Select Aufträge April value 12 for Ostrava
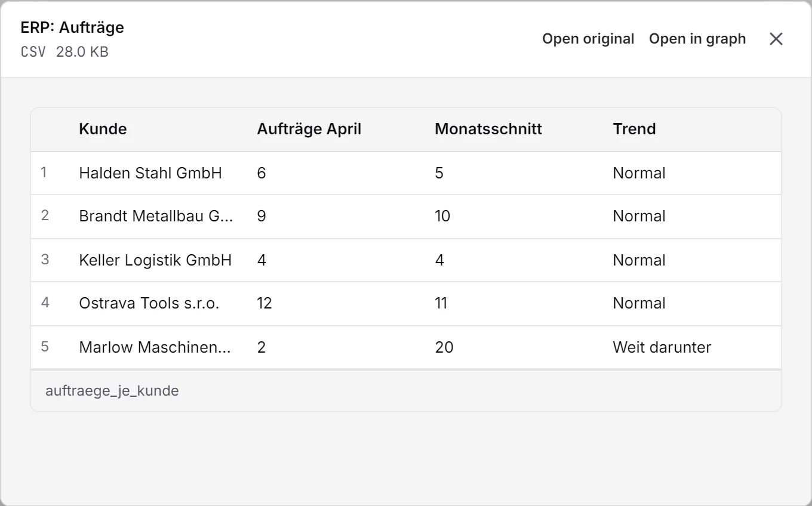The image size is (812, 506). (264, 303)
